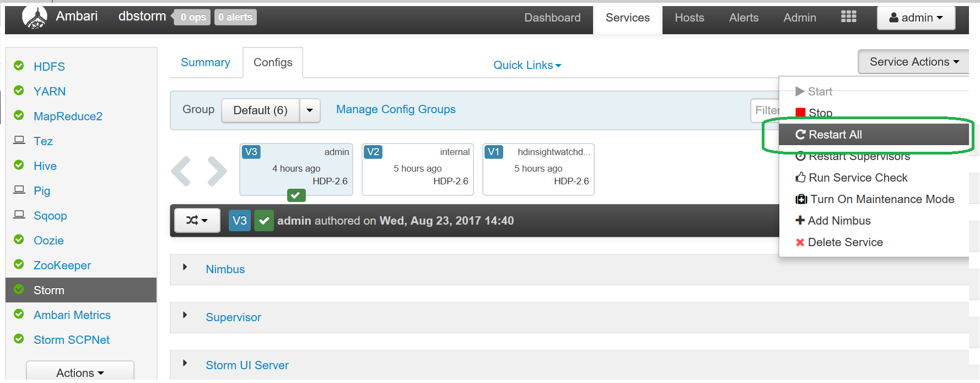Select the V2 internal config version card

pos(417,169)
